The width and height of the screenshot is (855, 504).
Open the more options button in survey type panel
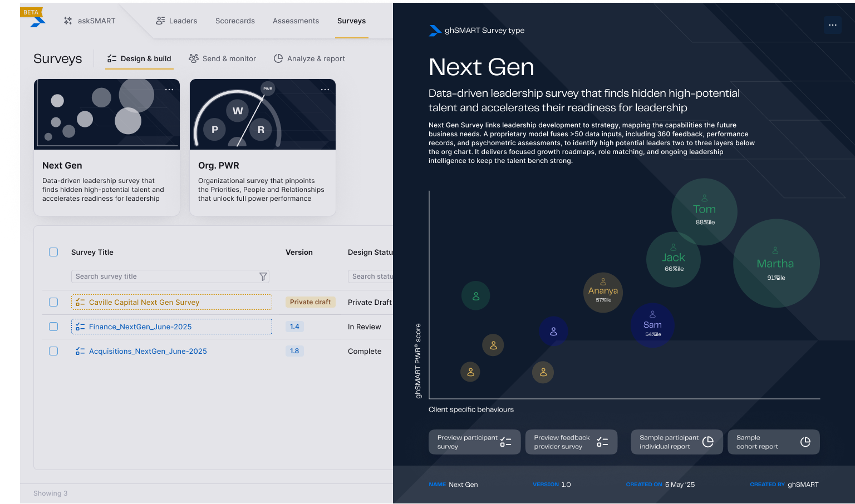point(833,25)
